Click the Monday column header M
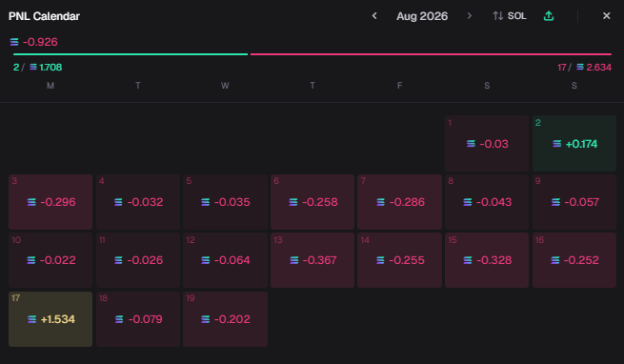Screen dimensions: 624x364 click(x=50, y=86)
